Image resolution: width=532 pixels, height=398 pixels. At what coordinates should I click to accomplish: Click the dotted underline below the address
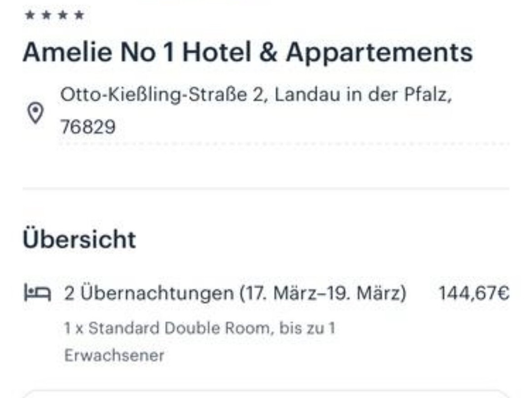tap(284, 144)
